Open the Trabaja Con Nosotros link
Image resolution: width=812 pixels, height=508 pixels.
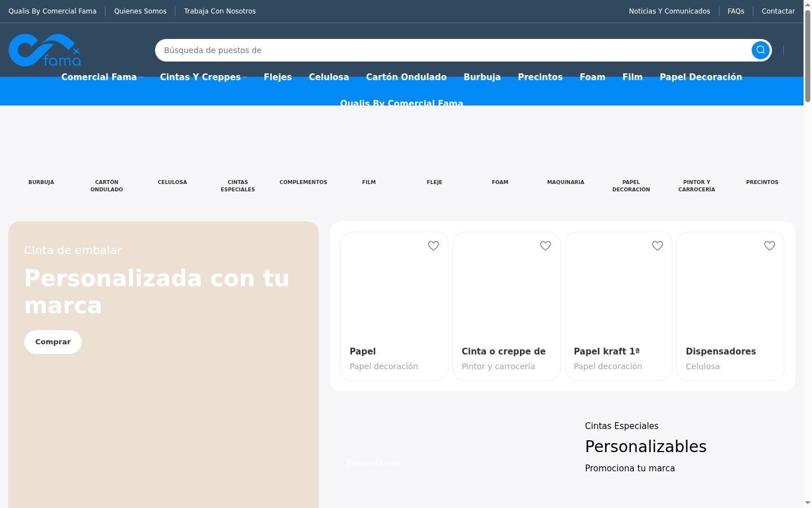(x=220, y=11)
